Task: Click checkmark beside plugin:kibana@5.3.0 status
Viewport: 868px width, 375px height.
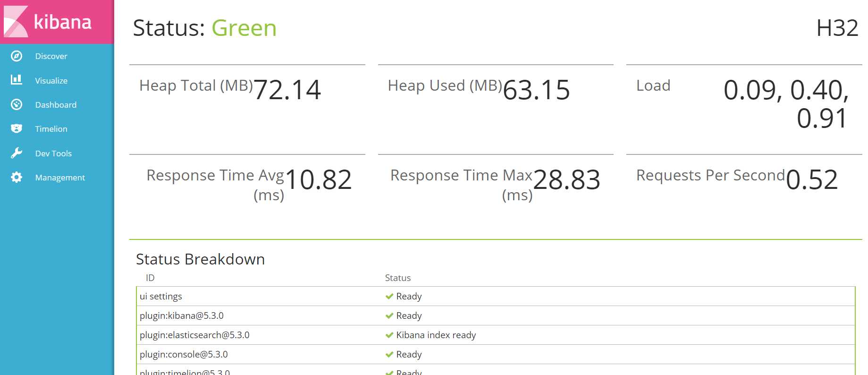Action: [389, 316]
